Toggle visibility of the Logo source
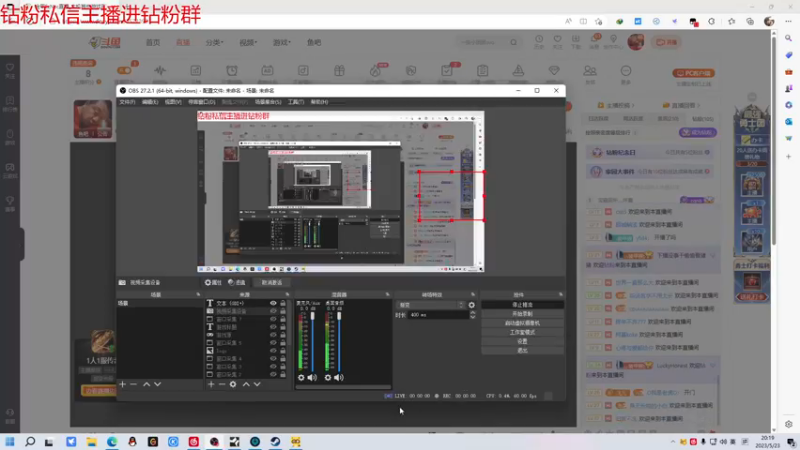Screen dimensions: 800x450 pyautogui.click(x=273, y=351)
